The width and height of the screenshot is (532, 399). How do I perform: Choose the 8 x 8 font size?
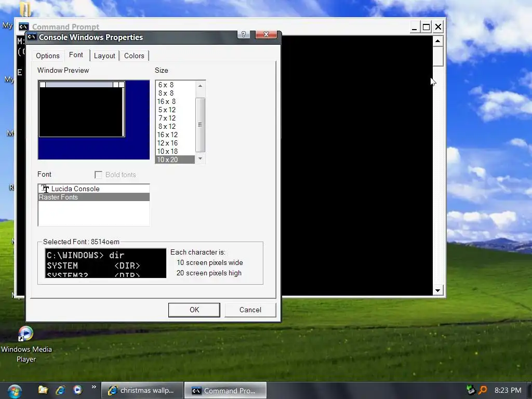[175, 93]
